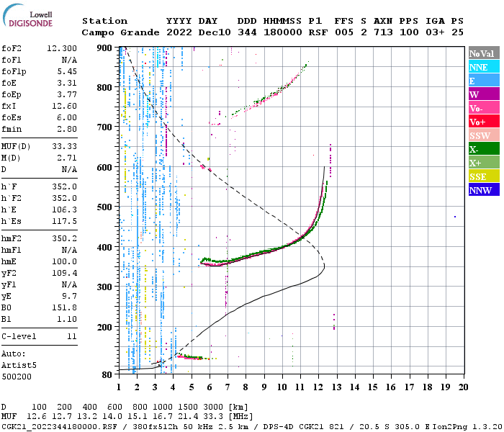Image resolution: width=504 pixels, height=432 pixels.
Task: Click MUF value 12.6 for 100 km
Action: click(x=37, y=416)
